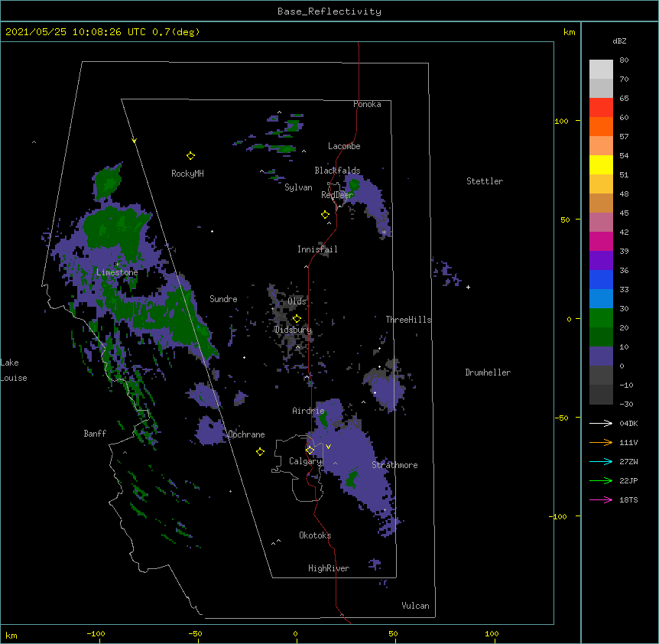Click the Sylvan label
Viewport: 659px width, 644px height.
(298, 187)
